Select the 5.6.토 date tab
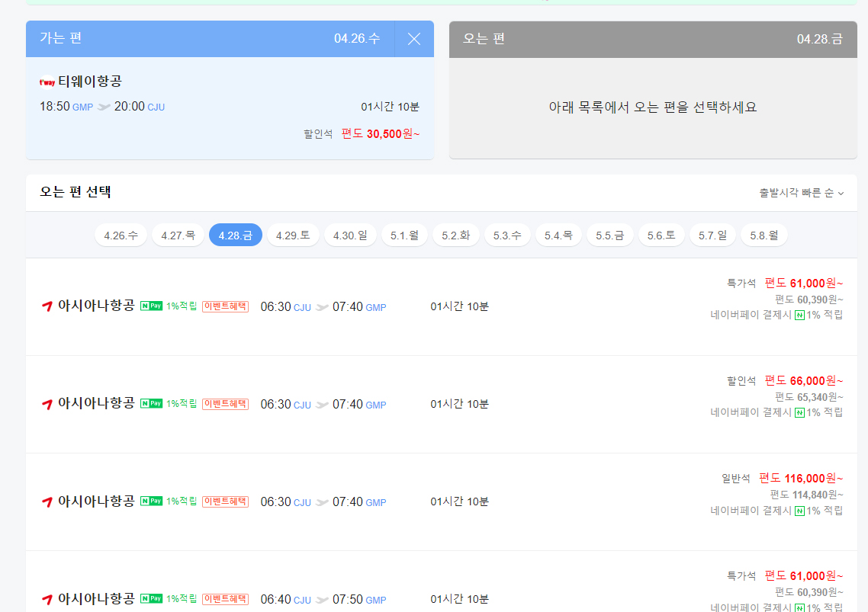Screen dimensions: 868x612 pos(661,236)
